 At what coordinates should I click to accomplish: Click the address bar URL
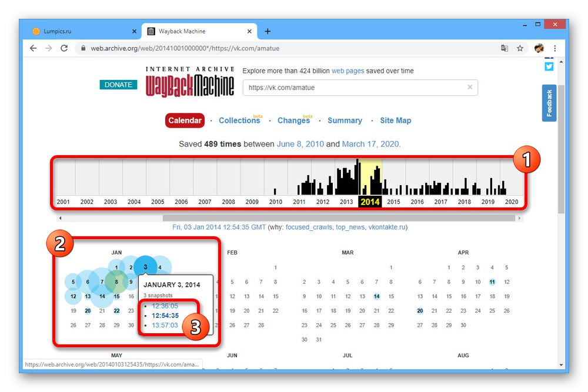[x=185, y=48]
